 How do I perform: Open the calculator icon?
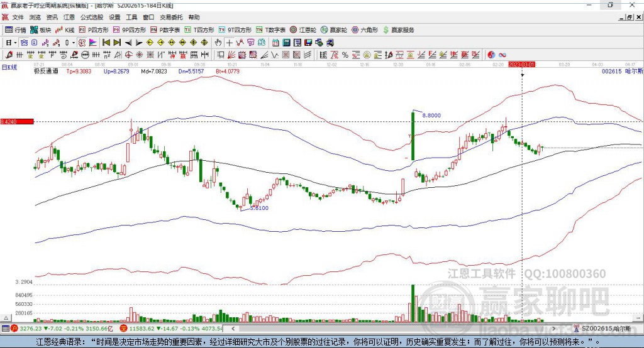click(286, 43)
